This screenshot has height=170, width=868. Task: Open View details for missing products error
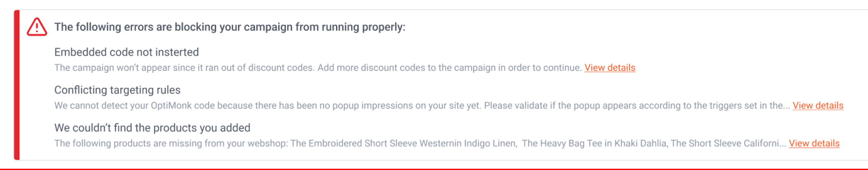pyautogui.click(x=814, y=144)
